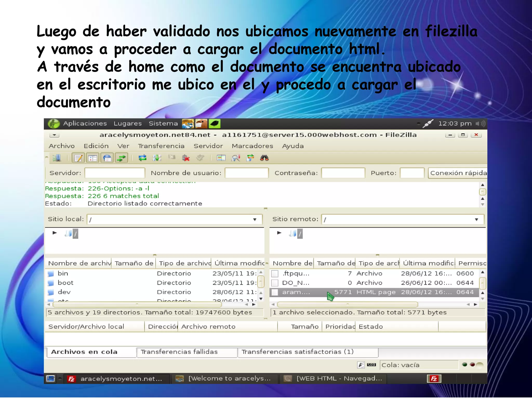Image resolution: width=532 pixels, height=399 pixels.
Task: Toggle the synchronized browsing icon
Action: click(250, 158)
